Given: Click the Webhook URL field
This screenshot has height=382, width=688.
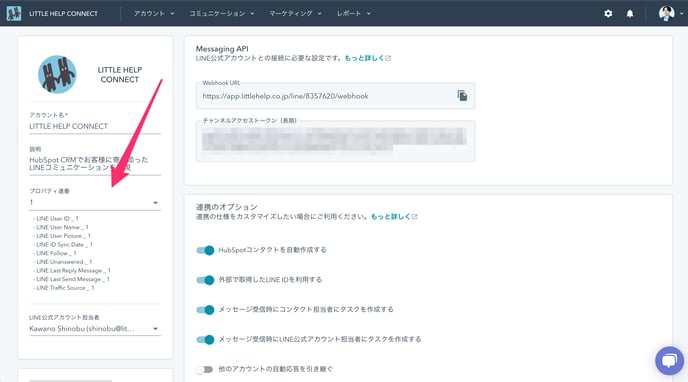Looking at the screenshot, I should pyautogui.click(x=335, y=96).
